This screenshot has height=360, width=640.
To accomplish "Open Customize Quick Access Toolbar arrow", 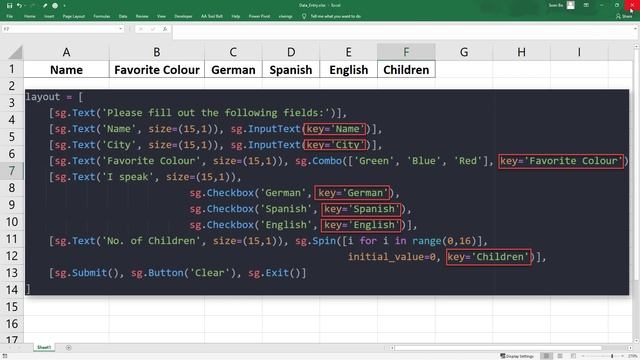I will [64, 6].
